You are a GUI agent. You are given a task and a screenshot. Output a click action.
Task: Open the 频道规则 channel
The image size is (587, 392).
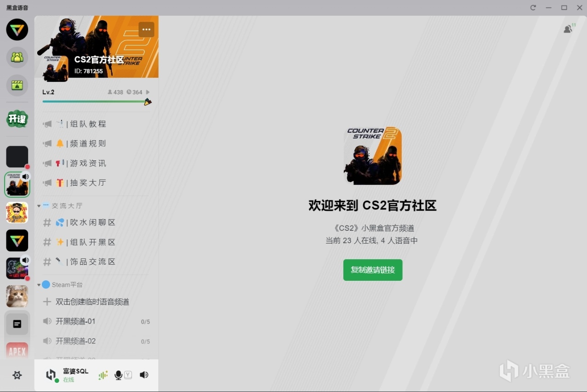97,143
